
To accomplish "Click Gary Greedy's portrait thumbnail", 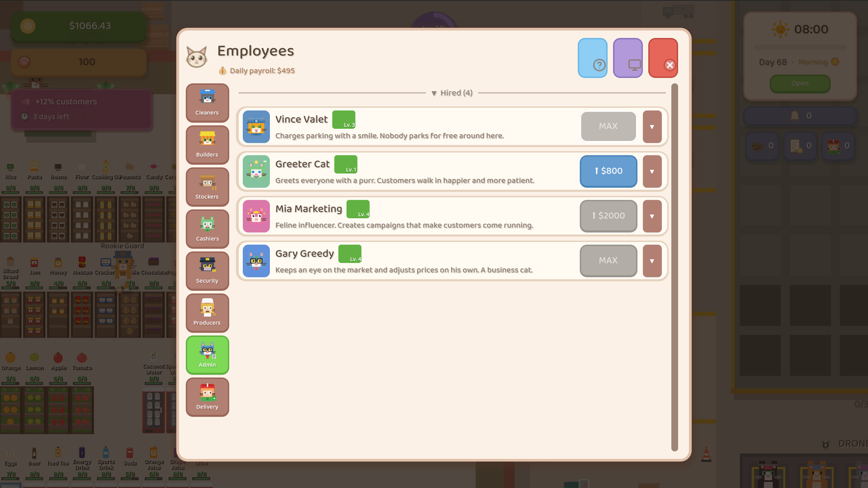I will pos(256,261).
